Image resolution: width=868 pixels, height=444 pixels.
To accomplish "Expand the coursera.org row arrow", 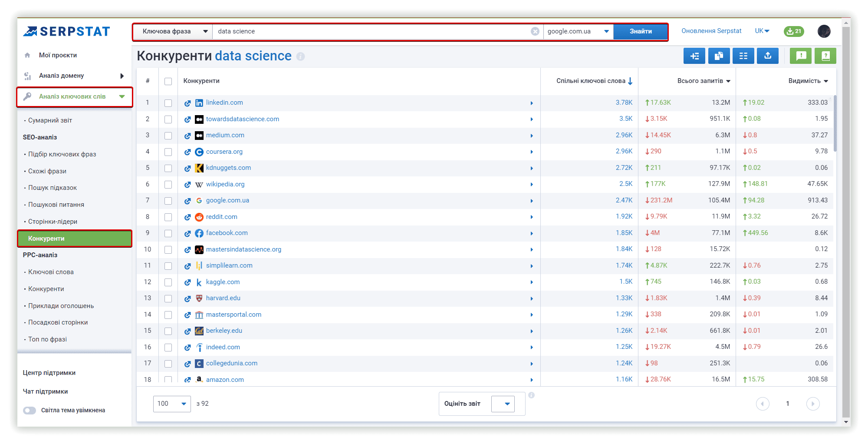I will tap(532, 152).
